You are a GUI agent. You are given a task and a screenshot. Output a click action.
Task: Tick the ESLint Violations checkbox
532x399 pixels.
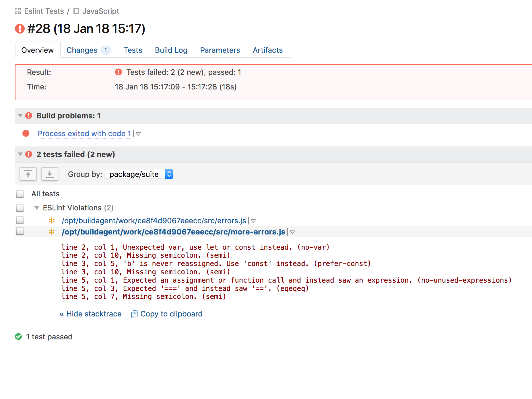coord(20,208)
